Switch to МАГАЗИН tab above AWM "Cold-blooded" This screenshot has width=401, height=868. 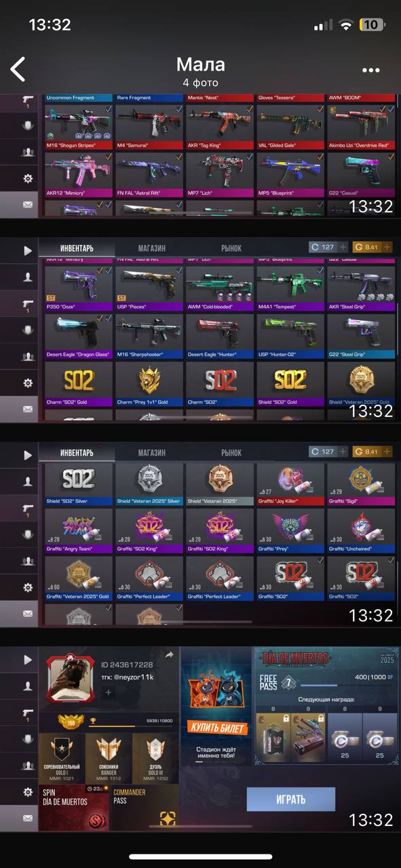152,248
